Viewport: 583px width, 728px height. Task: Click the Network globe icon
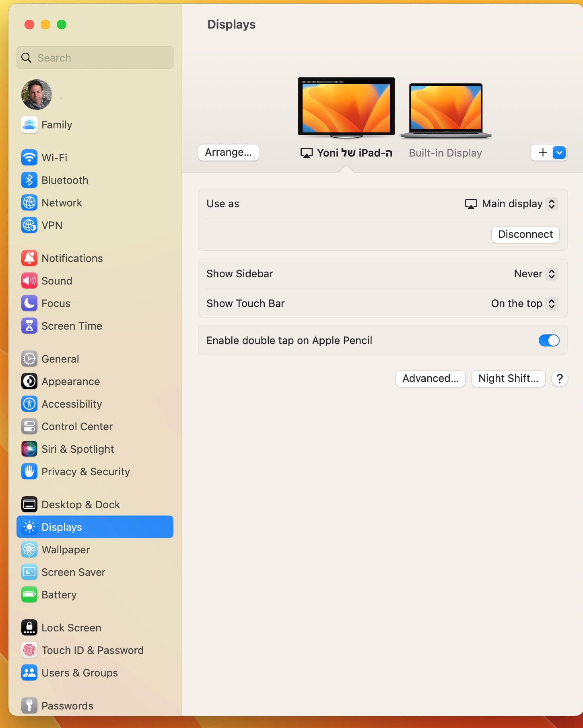[29, 203]
